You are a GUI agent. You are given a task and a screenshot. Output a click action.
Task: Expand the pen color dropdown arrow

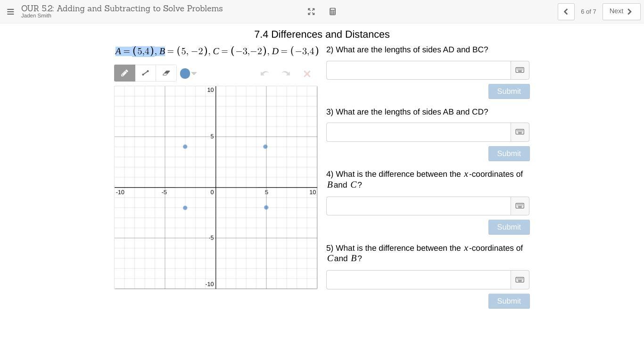pyautogui.click(x=194, y=74)
